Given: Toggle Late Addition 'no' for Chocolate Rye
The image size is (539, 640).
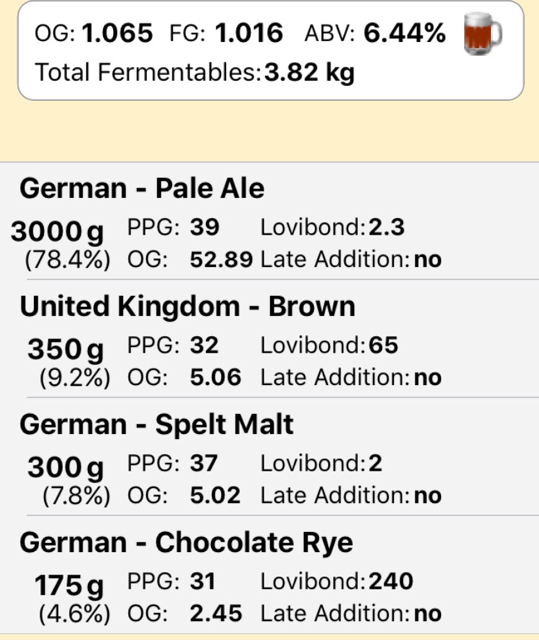Looking at the screenshot, I should 428,613.
